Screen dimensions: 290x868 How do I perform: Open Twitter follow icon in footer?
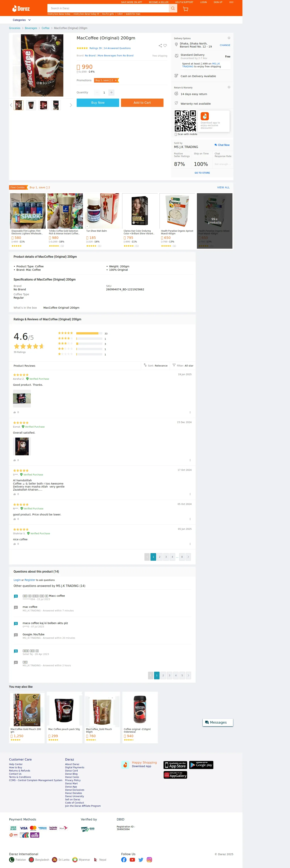141,860
